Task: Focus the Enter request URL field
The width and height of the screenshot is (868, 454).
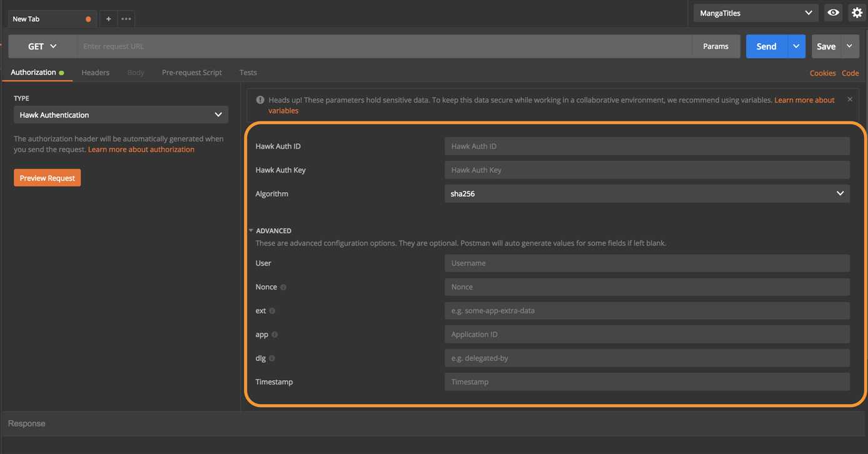Action: click(384, 46)
